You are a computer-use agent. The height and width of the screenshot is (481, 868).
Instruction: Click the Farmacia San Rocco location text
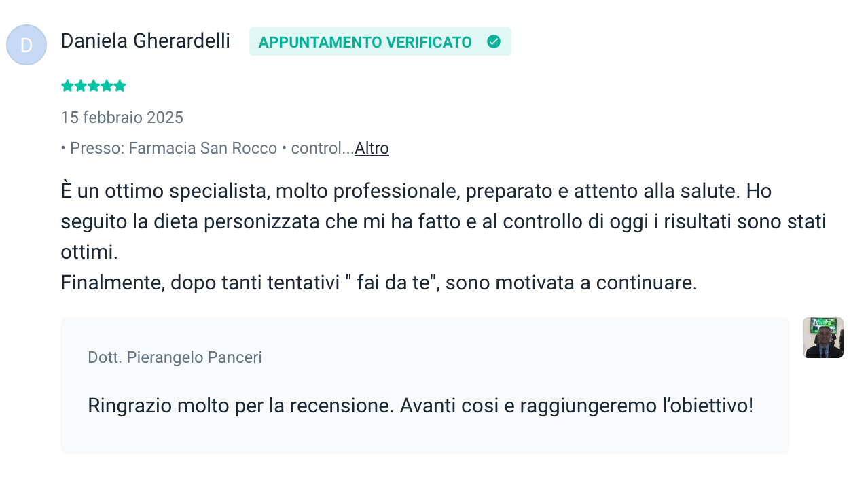click(202, 148)
